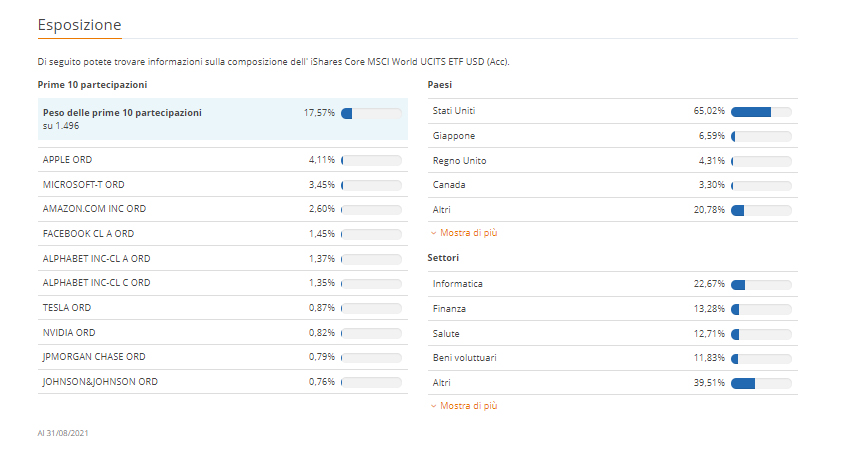Select the Regno Unito country label
This screenshot has width=845, height=452.
(459, 161)
